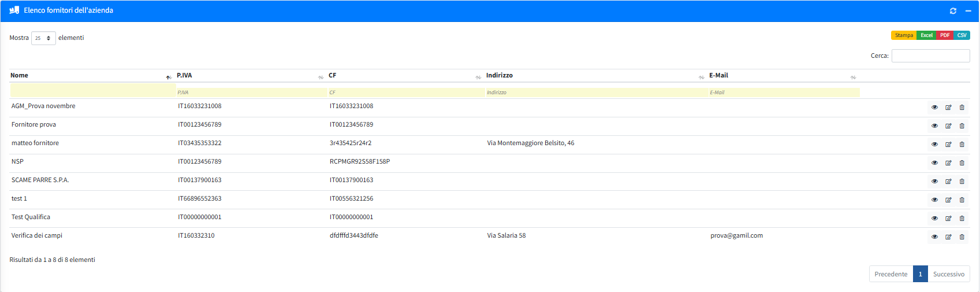Viewport: 980px width, 292px height.
Task: Go to Successivo page
Action: point(948,274)
